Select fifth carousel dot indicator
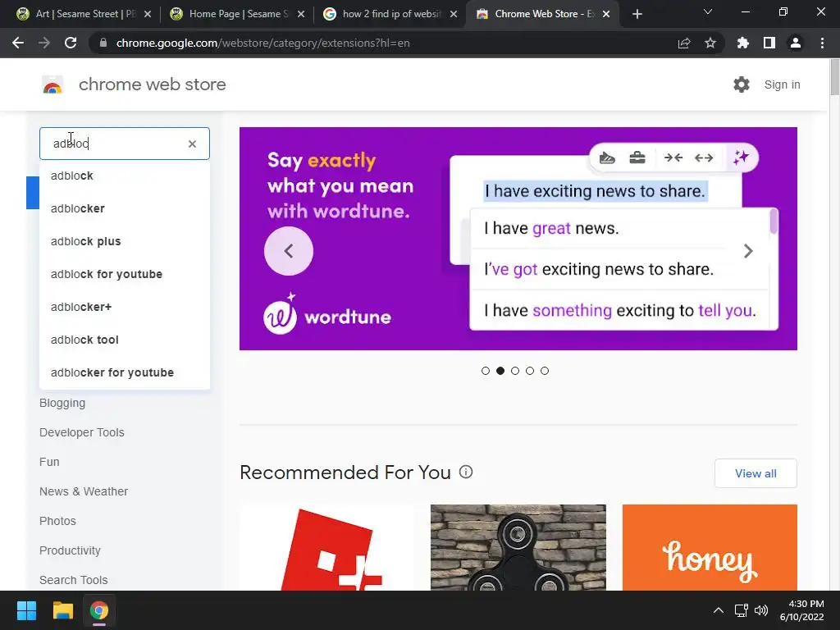The height and width of the screenshot is (630, 840). [x=545, y=371]
